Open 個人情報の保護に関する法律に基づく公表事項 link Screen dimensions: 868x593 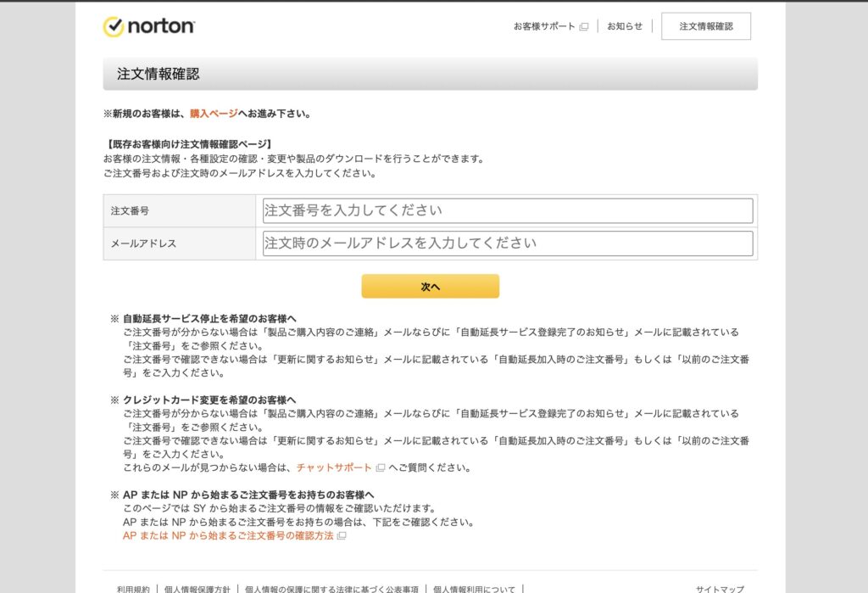[x=331, y=588]
